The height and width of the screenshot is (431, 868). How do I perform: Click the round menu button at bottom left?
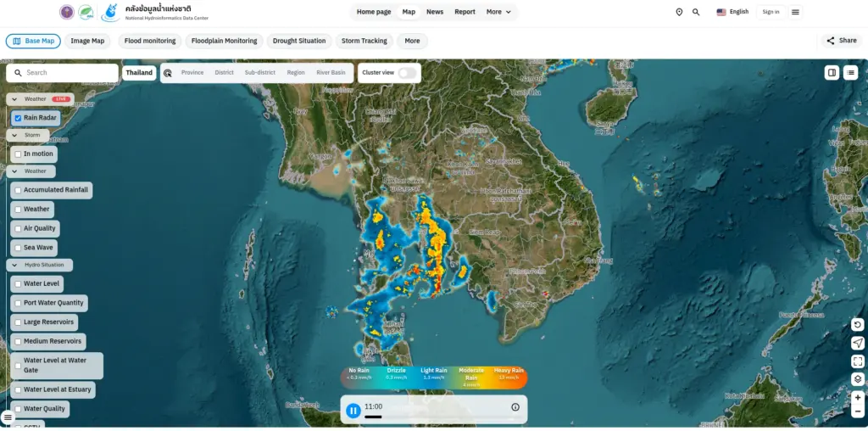[x=8, y=417]
